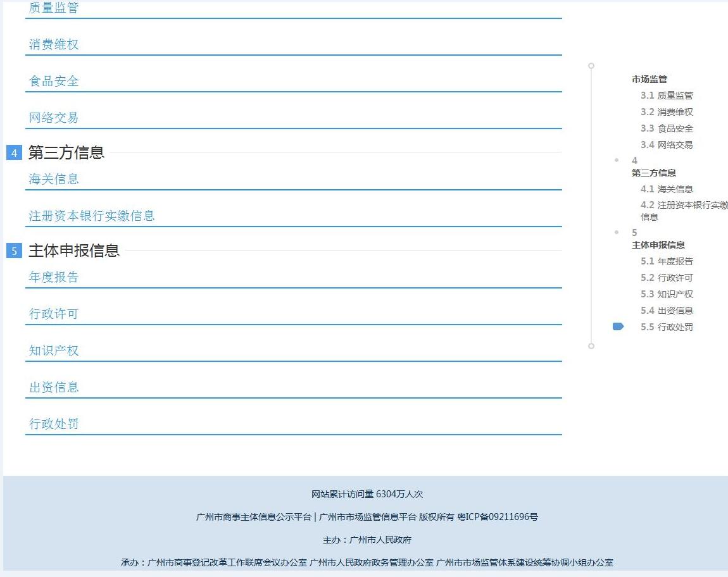Image resolution: width=728 pixels, height=577 pixels.
Task: Jump to 3.1 质量监管 in side navigation
Action: tap(667, 96)
